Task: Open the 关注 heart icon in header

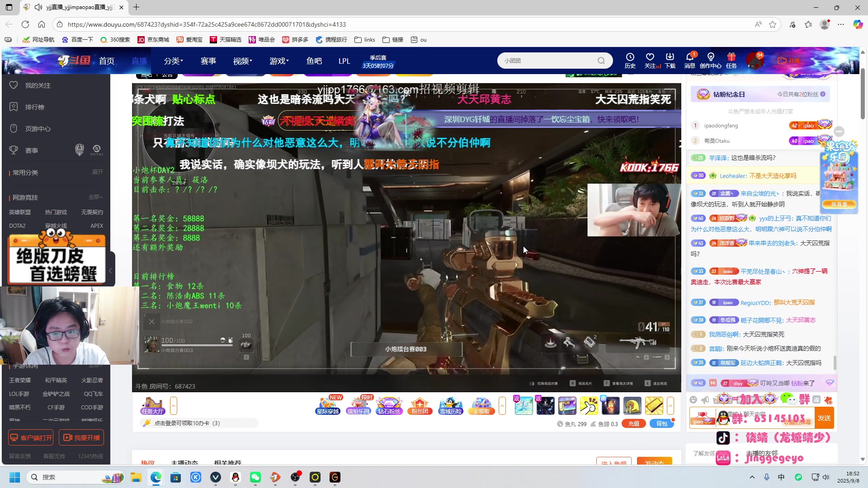Action: point(650,61)
